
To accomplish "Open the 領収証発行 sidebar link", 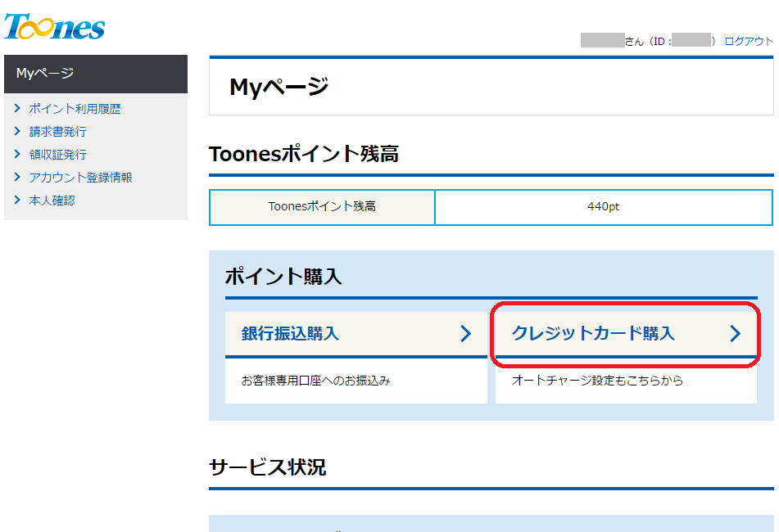I will (x=57, y=155).
